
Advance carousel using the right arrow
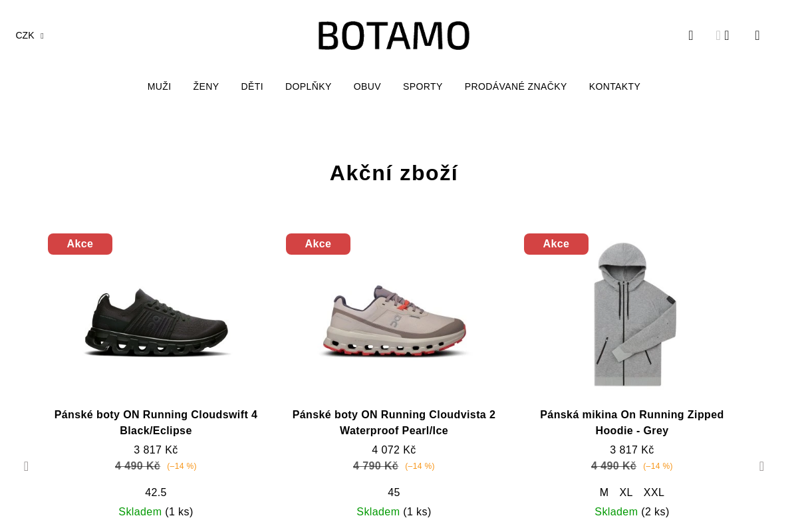(761, 466)
